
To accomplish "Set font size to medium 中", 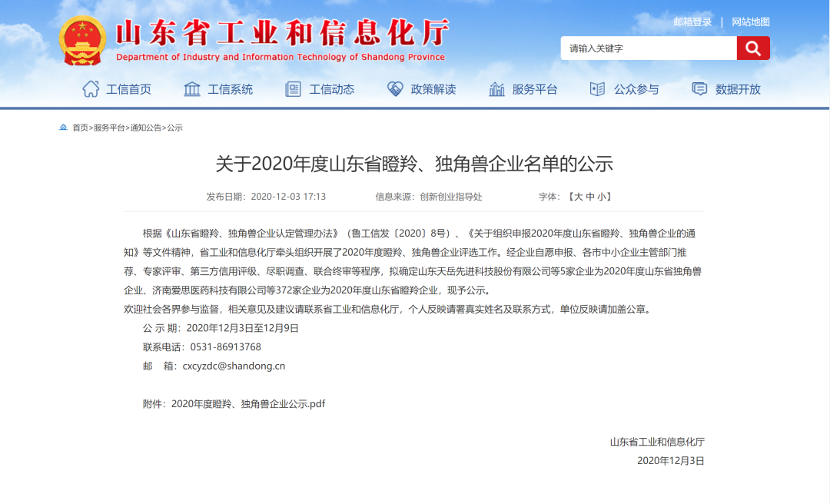I will coord(589,197).
